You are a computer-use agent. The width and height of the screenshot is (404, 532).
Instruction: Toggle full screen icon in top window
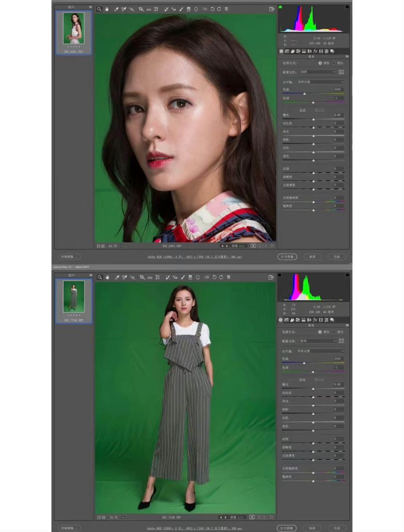272,9
